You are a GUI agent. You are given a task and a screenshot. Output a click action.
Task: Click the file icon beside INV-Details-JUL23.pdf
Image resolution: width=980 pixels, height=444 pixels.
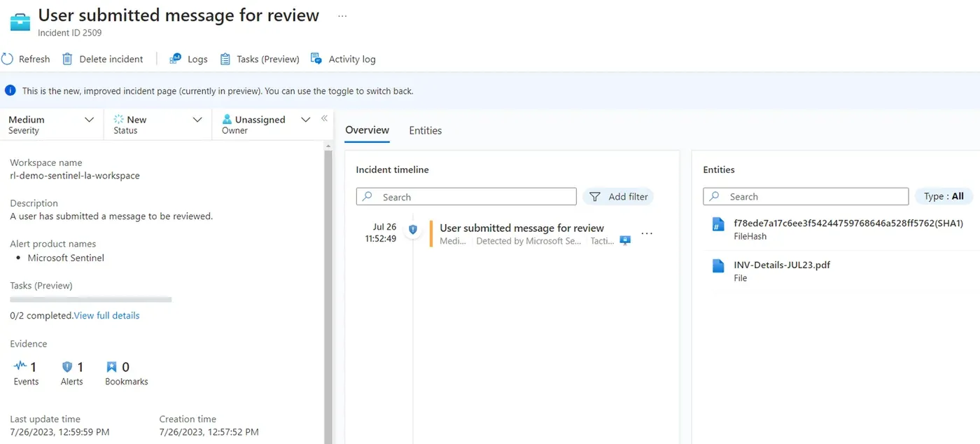click(717, 266)
